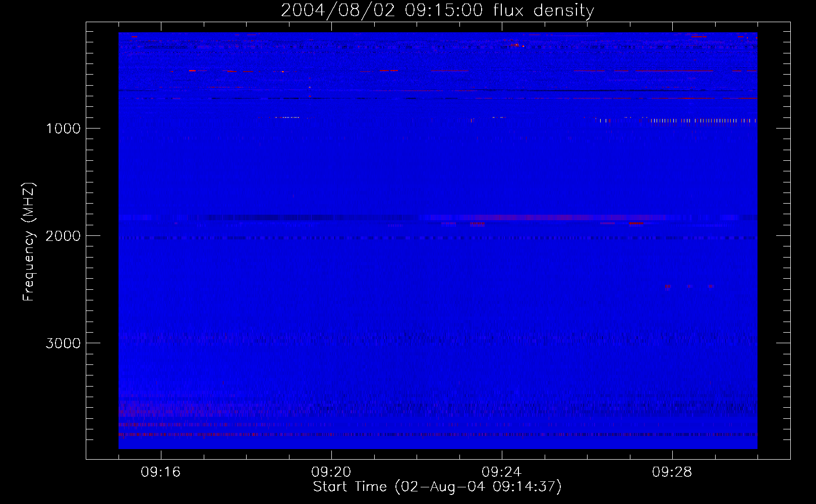Click the "Start Time (02-Aug-04 09:14:37)" label
Image resolution: width=816 pixels, height=504 pixels.
click(437, 487)
